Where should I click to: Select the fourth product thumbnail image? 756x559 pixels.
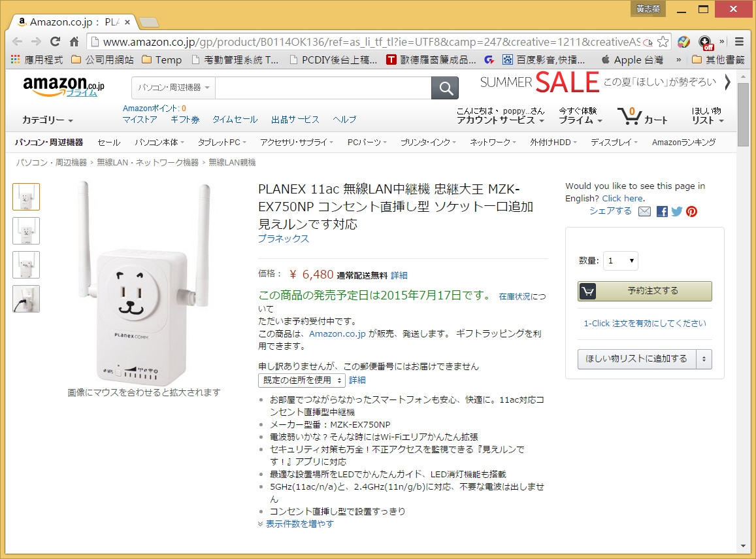coord(26,299)
